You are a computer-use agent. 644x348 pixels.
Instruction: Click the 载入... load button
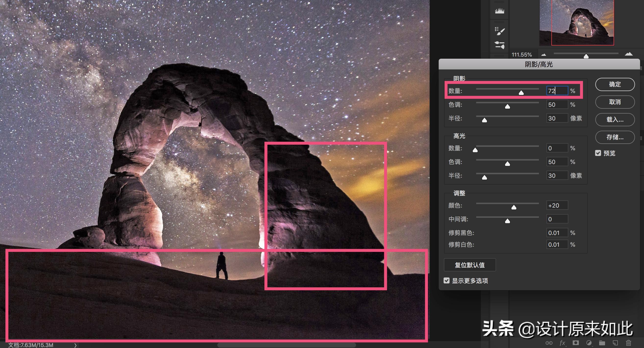615,119
